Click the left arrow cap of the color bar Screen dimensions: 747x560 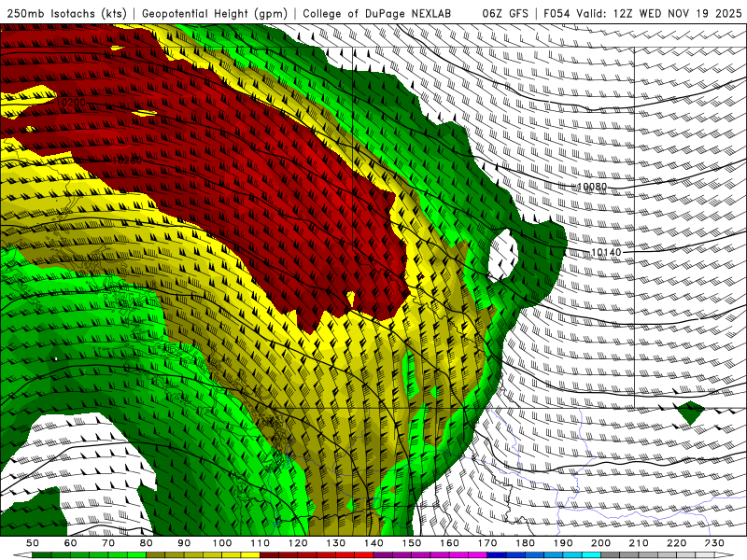pos(22,555)
